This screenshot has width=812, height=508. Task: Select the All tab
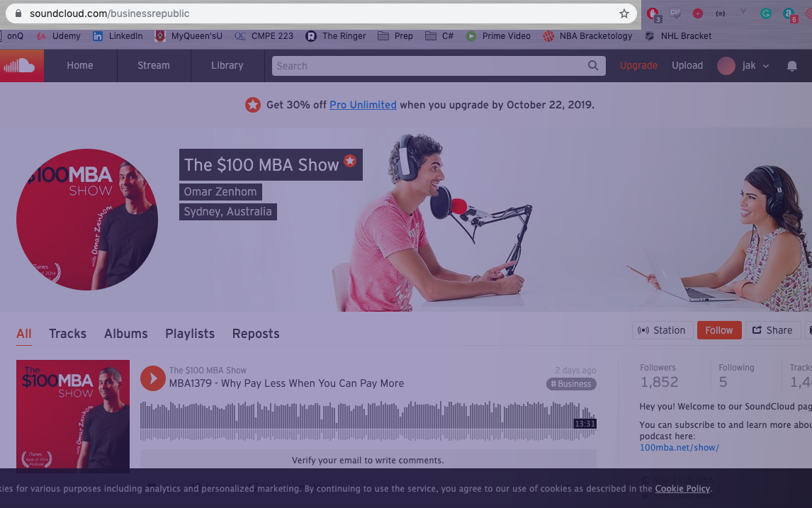[24, 334]
